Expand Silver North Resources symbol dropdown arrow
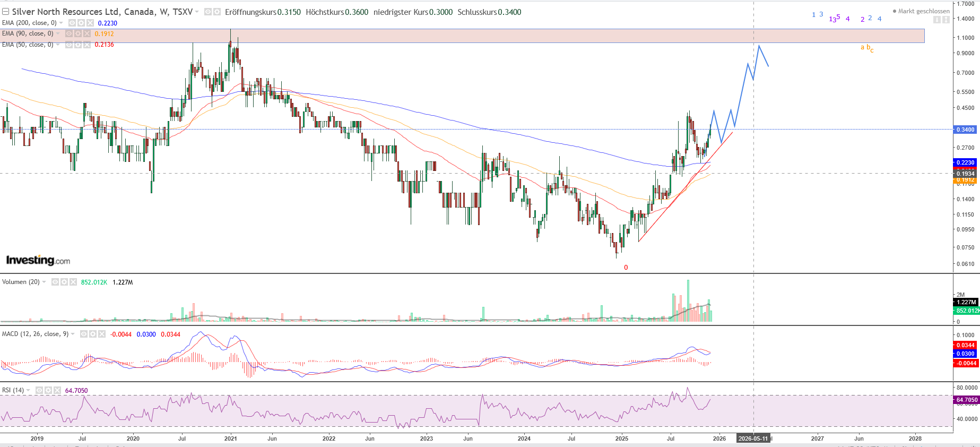The image size is (980, 447). [x=197, y=12]
